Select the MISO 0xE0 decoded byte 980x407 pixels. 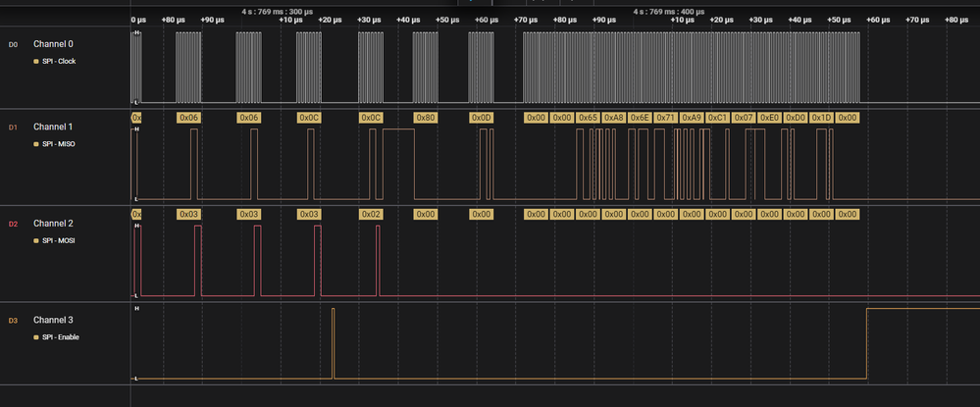point(769,118)
